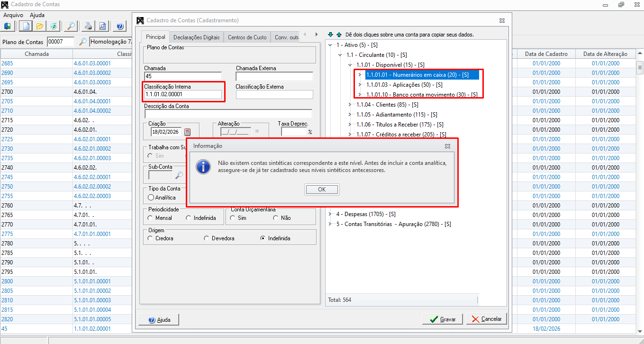Choose Credora as the origin
644x344 pixels.
pos(150,238)
